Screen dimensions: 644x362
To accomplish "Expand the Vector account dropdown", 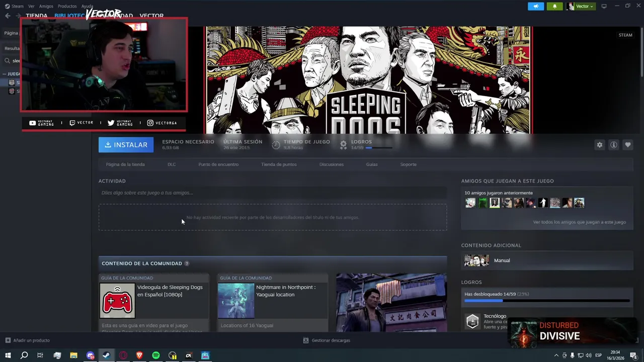I will pyautogui.click(x=581, y=6).
